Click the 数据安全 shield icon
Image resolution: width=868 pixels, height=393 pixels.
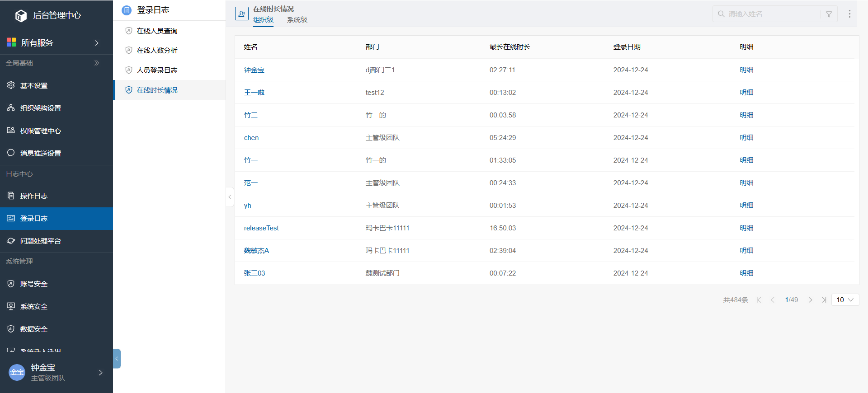pos(11,329)
